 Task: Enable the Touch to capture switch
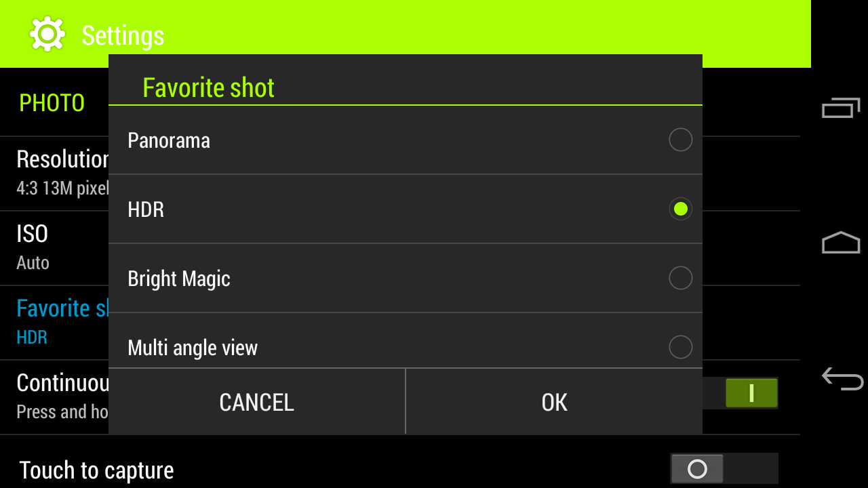724,469
